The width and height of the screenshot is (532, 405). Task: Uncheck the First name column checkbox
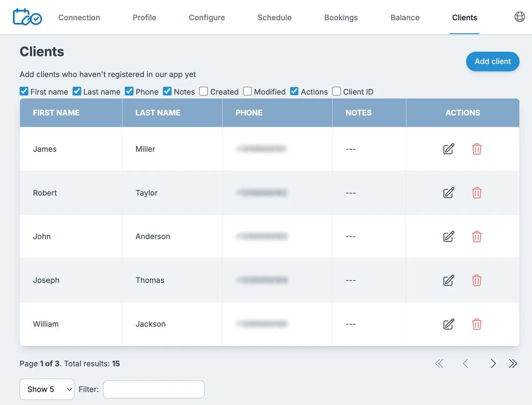(x=24, y=91)
